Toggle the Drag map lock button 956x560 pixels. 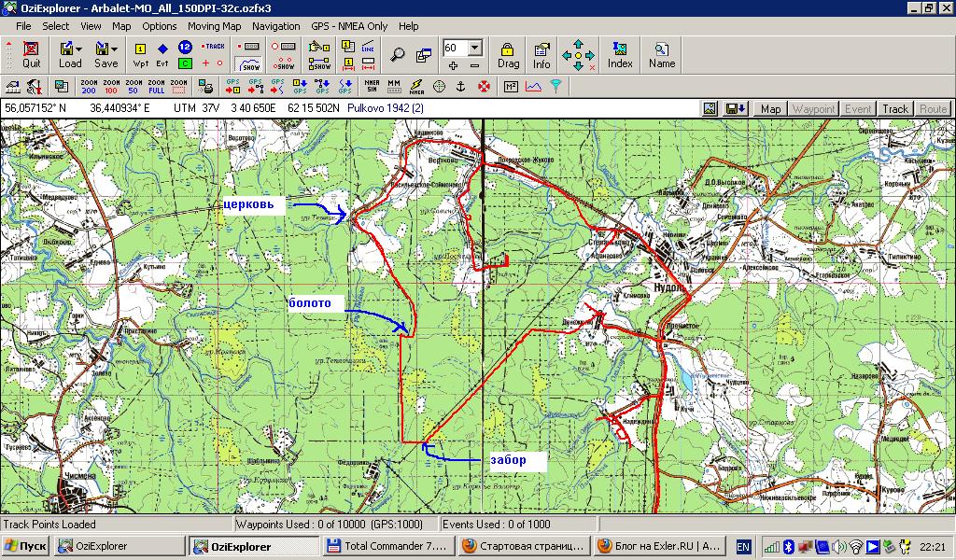pyautogui.click(x=508, y=54)
